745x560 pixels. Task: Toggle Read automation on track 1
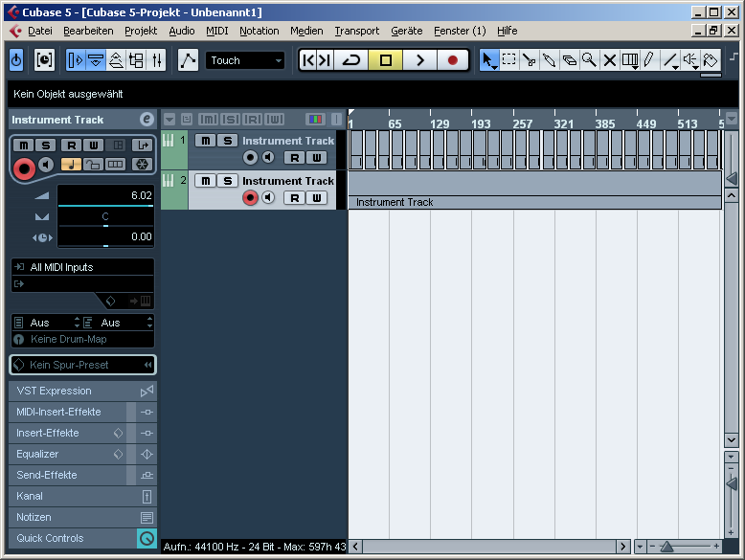click(x=295, y=158)
